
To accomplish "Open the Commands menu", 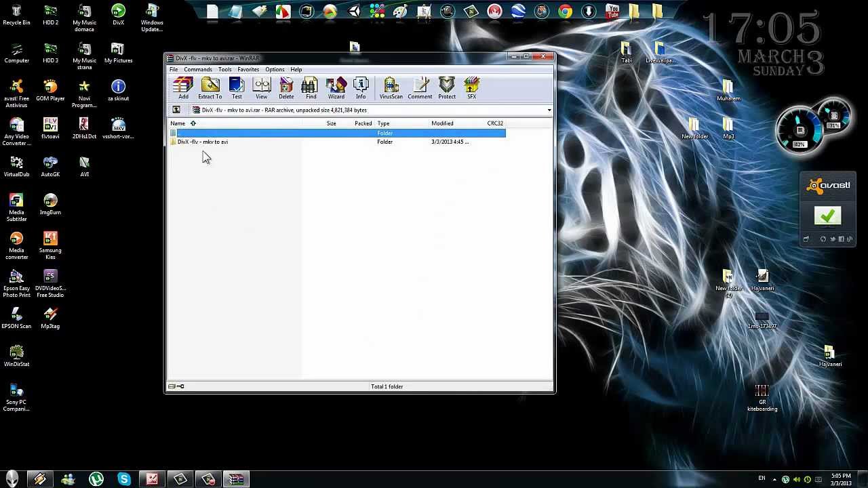I will click(x=198, y=69).
